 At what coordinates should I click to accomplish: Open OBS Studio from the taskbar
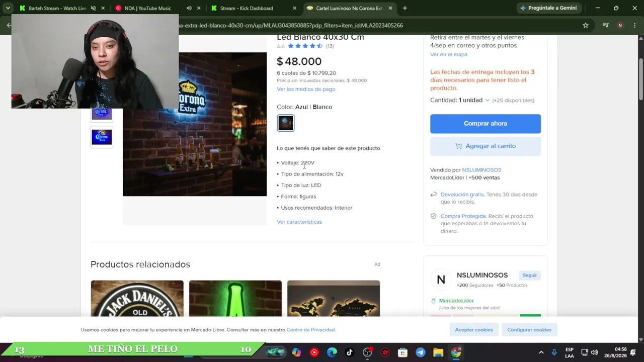click(368, 352)
